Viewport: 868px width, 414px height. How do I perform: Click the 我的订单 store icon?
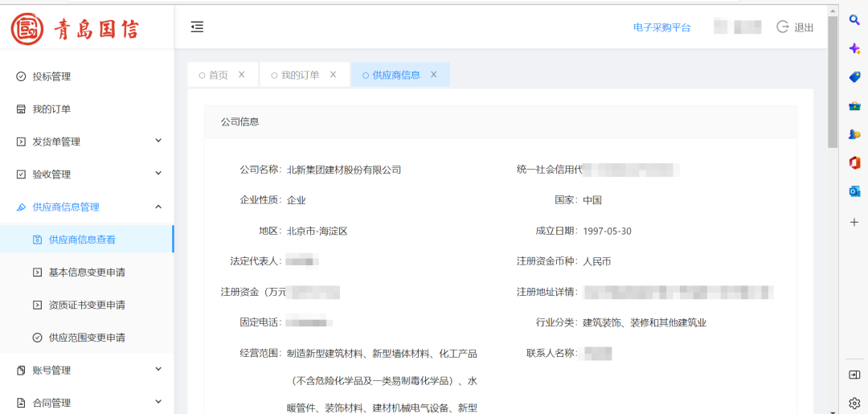pos(21,109)
